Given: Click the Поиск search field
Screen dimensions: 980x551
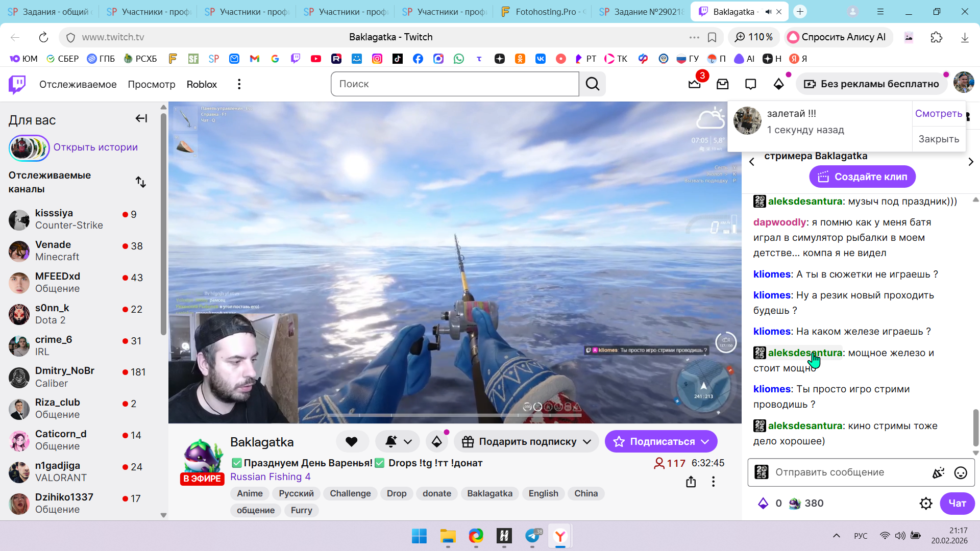Looking at the screenshot, I should point(454,84).
